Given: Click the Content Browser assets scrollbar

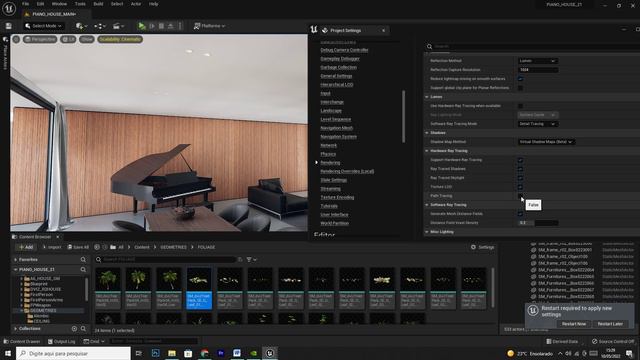Looking at the screenshot, I should pyautogui.click(x=493, y=287).
